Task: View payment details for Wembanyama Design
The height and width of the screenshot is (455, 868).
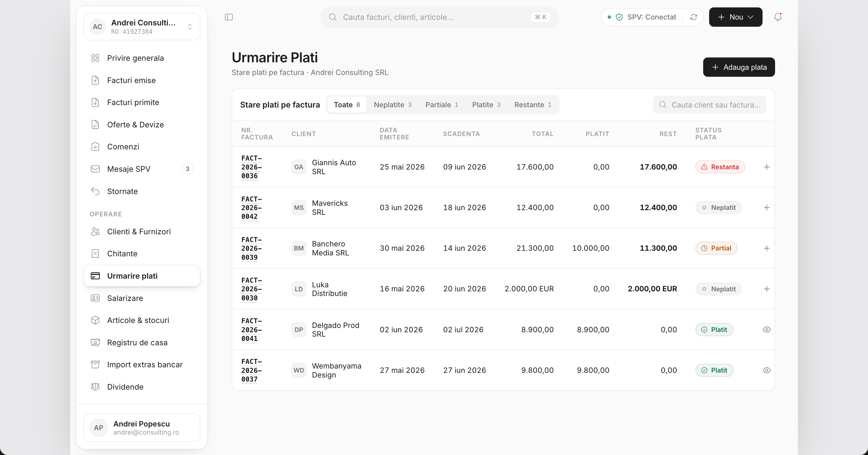Action: point(766,370)
